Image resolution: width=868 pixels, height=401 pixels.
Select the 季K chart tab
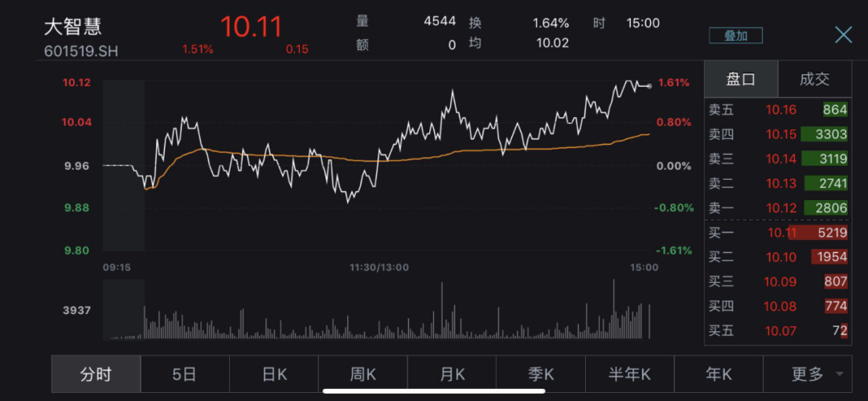[x=541, y=374]
